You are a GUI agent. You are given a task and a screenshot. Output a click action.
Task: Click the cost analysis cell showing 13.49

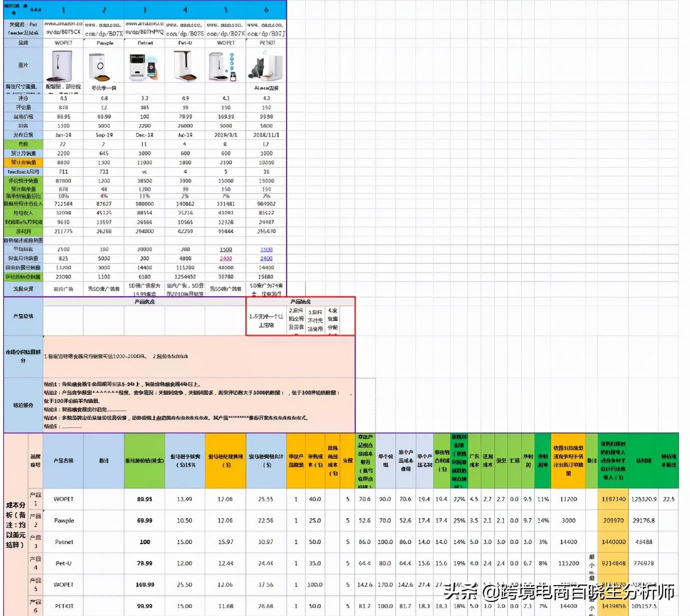click(x=185, y=499)
